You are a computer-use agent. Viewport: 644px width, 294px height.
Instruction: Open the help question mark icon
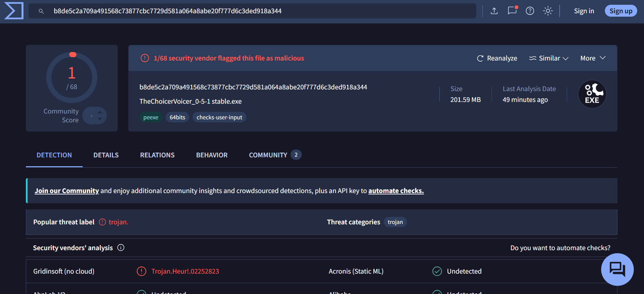(x=530, y=11)
